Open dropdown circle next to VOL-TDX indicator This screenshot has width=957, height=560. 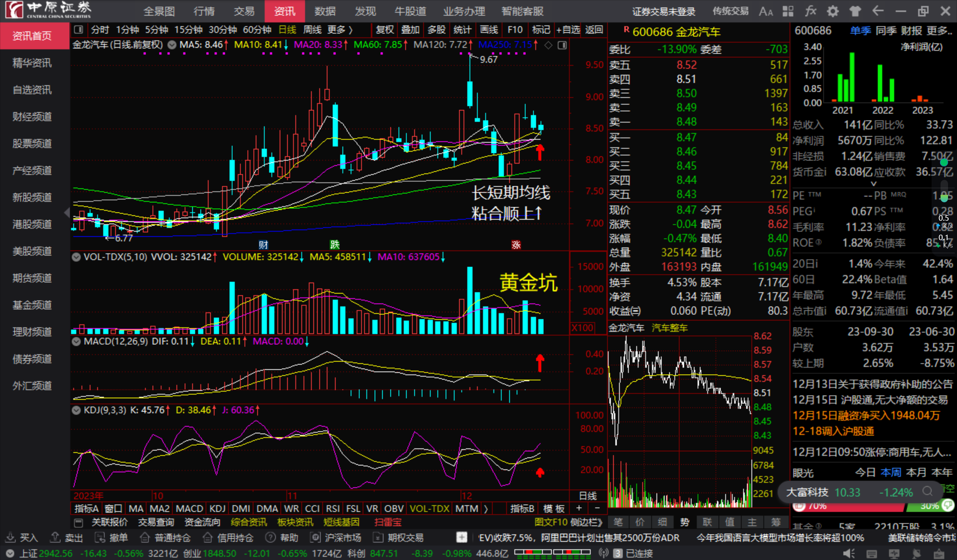(x=76, y=257)
